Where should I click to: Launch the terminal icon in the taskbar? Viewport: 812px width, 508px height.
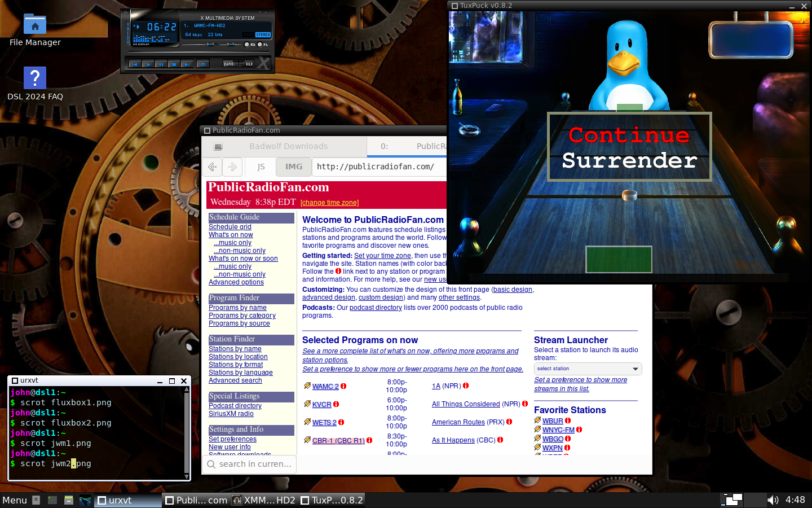(x=52, y=500)
